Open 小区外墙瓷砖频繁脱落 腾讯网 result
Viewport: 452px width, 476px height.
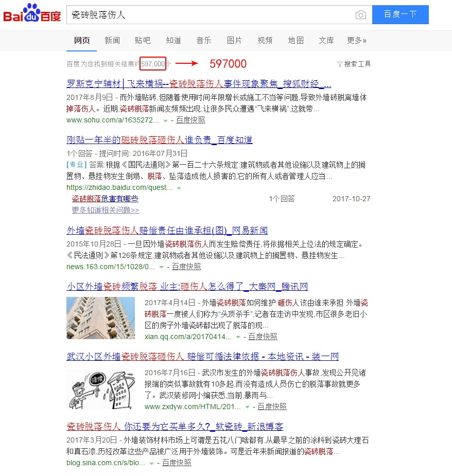point(187,286)
